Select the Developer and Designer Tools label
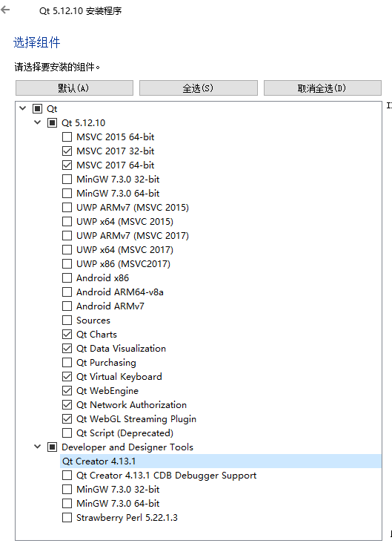The image size is (392, 549). [x=127, y=447]
